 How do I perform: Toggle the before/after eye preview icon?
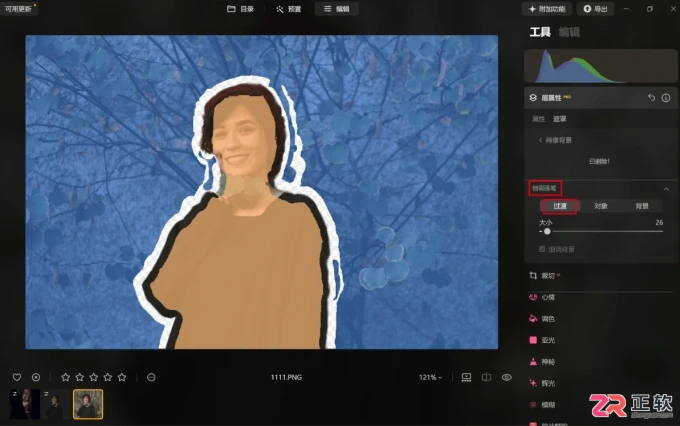[x=507, y=377]
